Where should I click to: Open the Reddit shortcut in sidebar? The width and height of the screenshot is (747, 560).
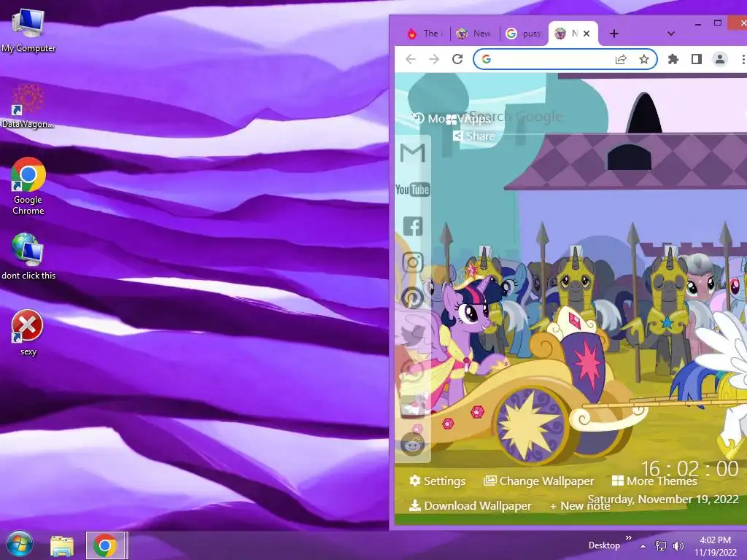tap(413, 445)
